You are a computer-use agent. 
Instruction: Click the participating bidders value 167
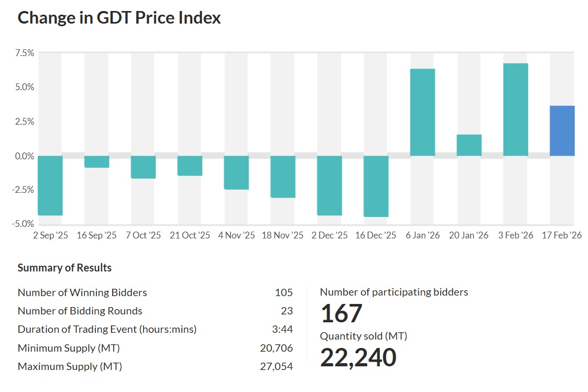point(341,313)
